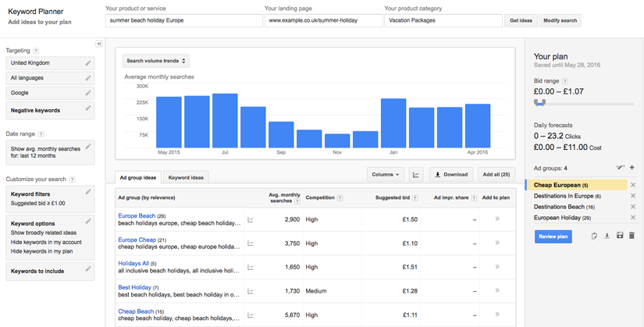Edit the Google network targeting pencil
This screenshot has height=327, width=644.
88,93
